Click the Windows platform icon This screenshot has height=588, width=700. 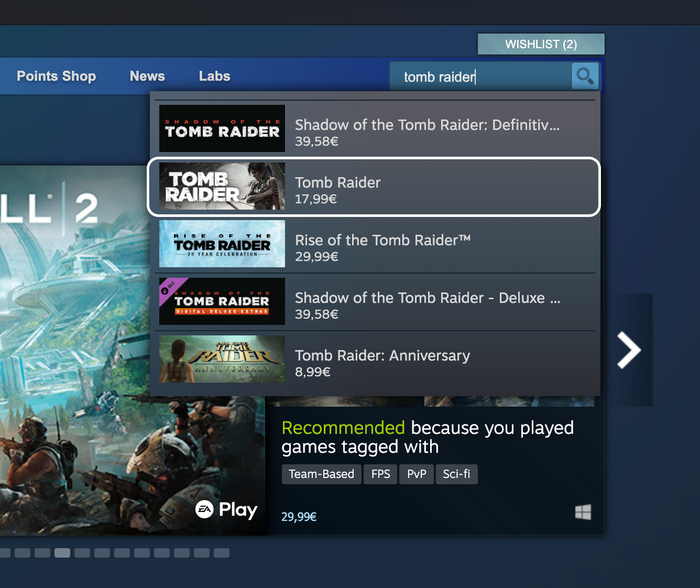pyautogui.click(x=583, y=512)
